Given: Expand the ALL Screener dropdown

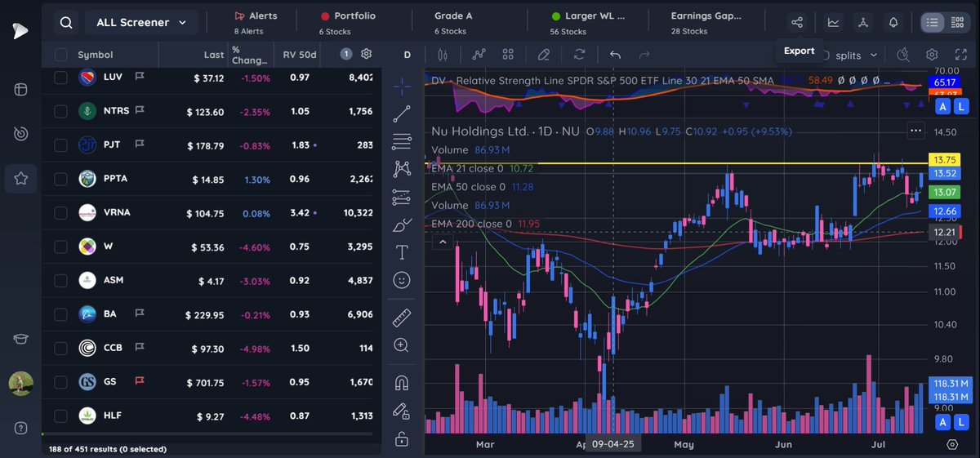Looking at the screenshot, I should click(140, 23).
